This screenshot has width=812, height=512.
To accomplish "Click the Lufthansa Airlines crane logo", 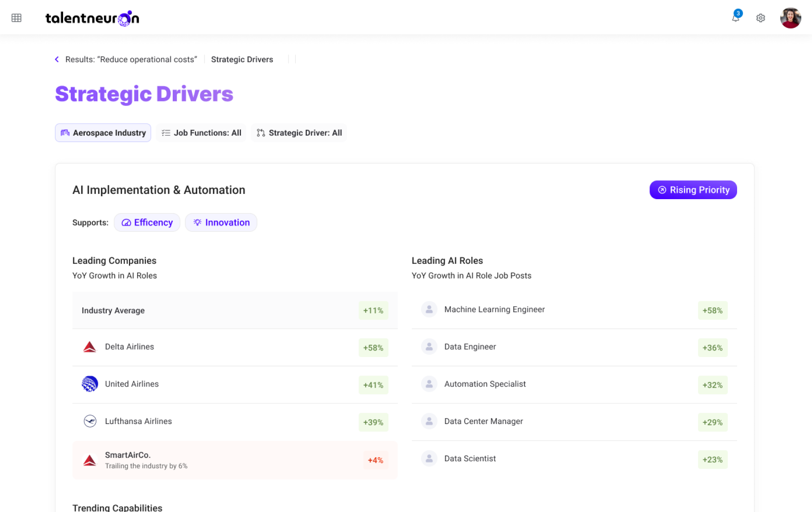I will (x=90, y=421).
